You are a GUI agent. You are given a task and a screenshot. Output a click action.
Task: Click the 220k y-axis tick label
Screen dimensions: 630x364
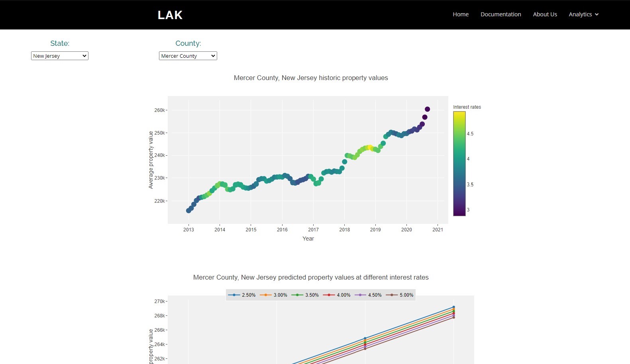[159, 201]
